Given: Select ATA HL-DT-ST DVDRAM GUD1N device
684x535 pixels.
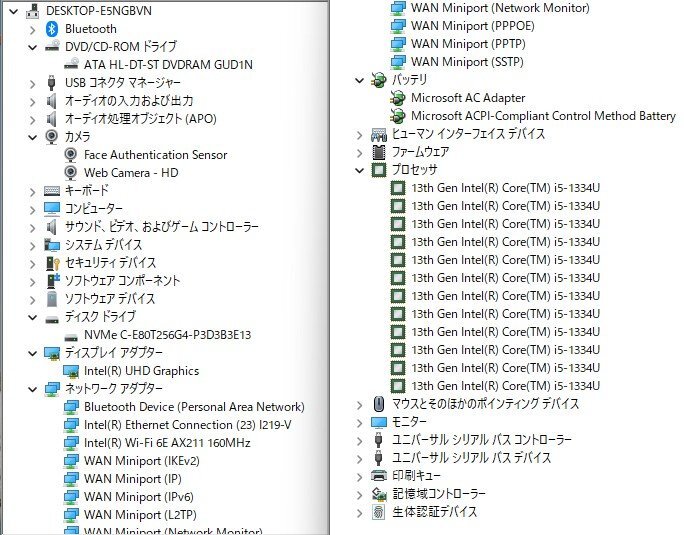Looking at the screenshot, I should (168, 65).
